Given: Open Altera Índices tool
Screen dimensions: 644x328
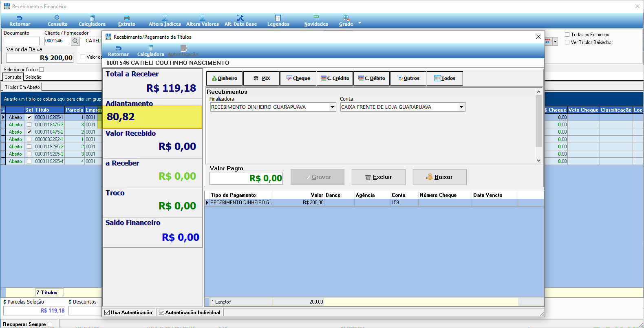Looking at the screenshot, I should click(165, 21).
